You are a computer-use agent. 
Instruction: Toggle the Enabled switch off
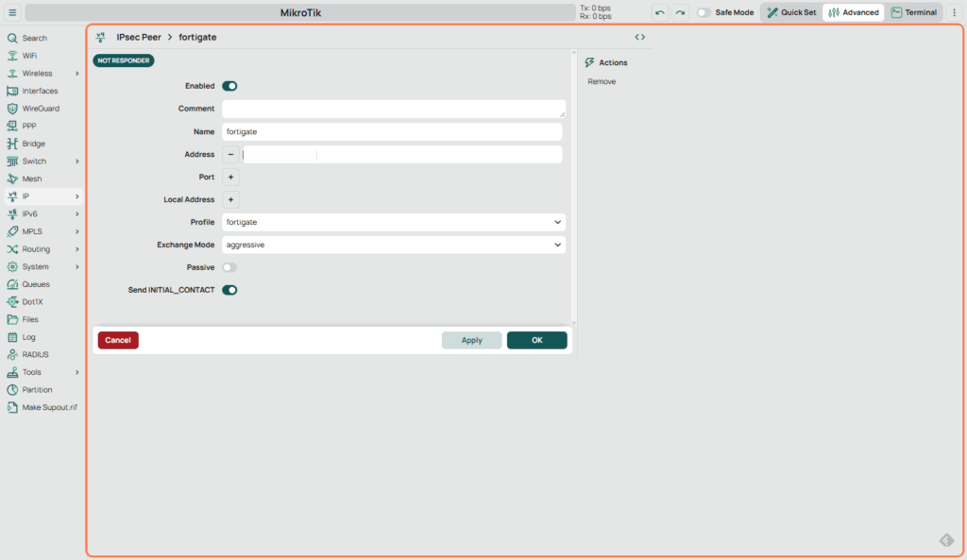click(229, 86)
